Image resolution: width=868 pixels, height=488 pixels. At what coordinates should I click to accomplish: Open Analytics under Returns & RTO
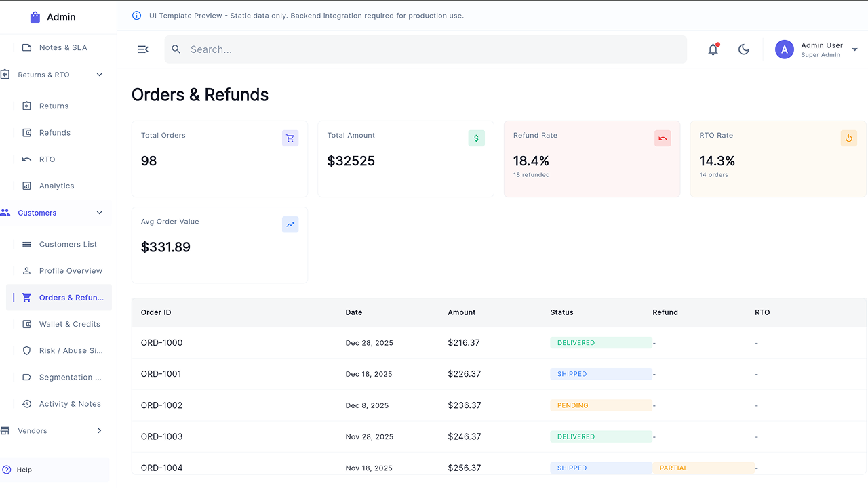coord(59,186)
